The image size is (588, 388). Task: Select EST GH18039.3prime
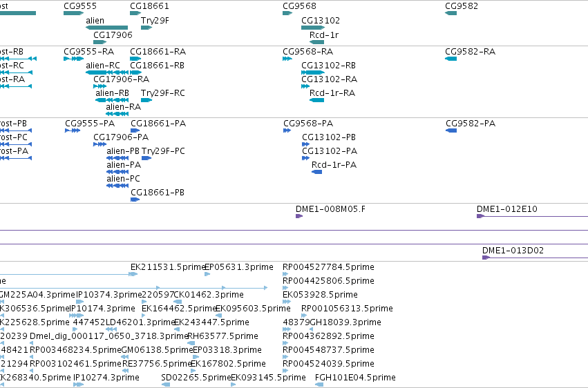coord(345,322)
